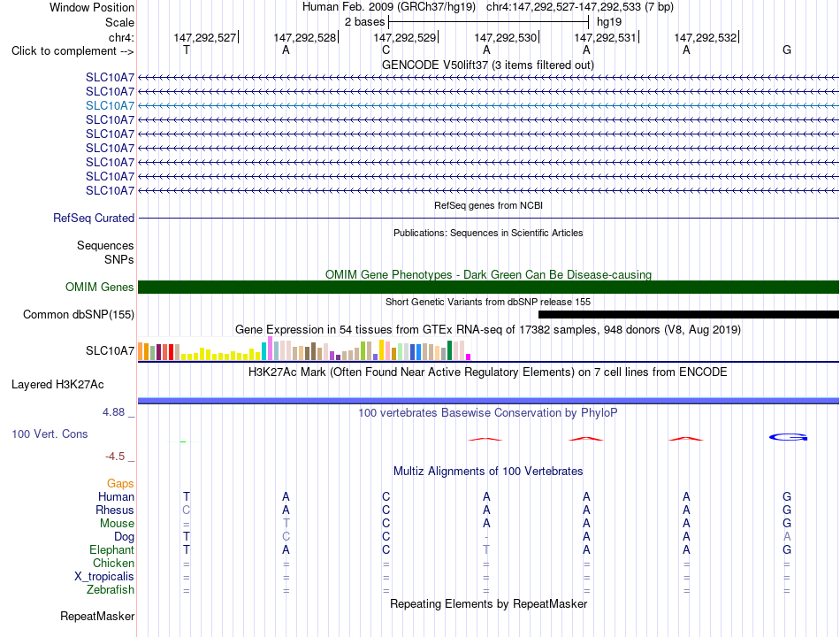
Task: Click coordinate label 147,292,532
Action: click(x=705, y=37)
